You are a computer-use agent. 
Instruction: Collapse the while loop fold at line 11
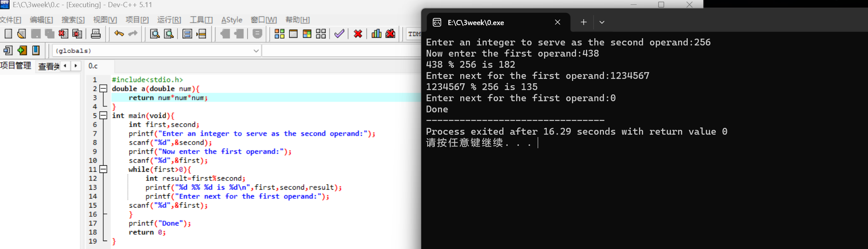(103, 169)
